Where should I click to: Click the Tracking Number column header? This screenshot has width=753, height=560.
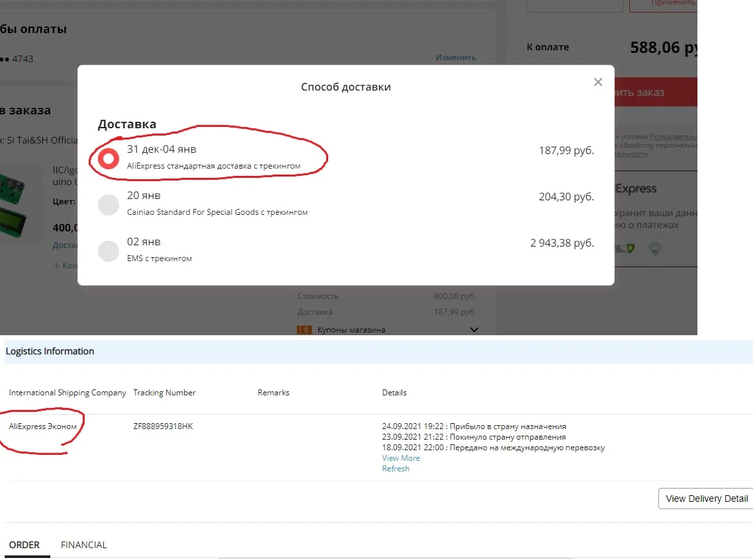tap(164, 393)
